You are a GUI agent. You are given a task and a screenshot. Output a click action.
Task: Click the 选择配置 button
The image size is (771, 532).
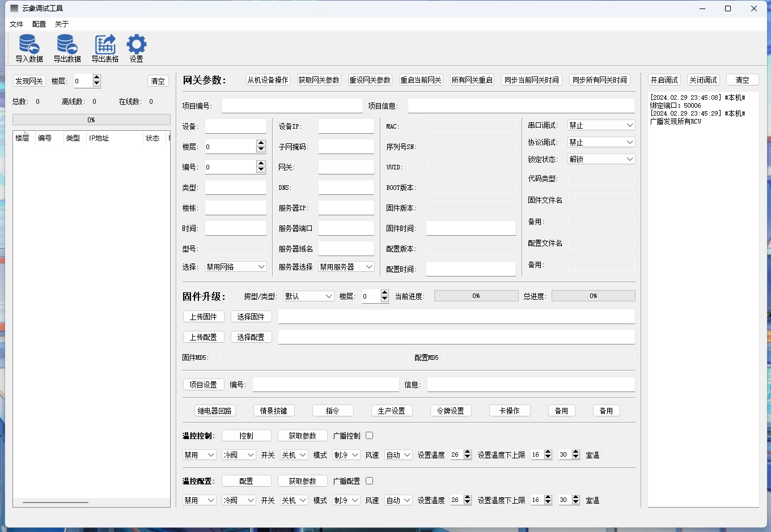click(x=251, y=337)
